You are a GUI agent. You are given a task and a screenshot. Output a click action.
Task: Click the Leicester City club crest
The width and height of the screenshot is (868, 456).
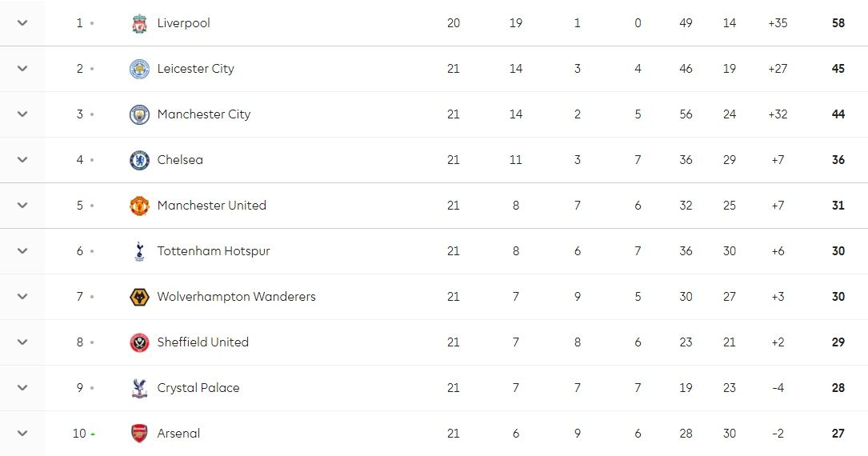[x=139, y=70]
